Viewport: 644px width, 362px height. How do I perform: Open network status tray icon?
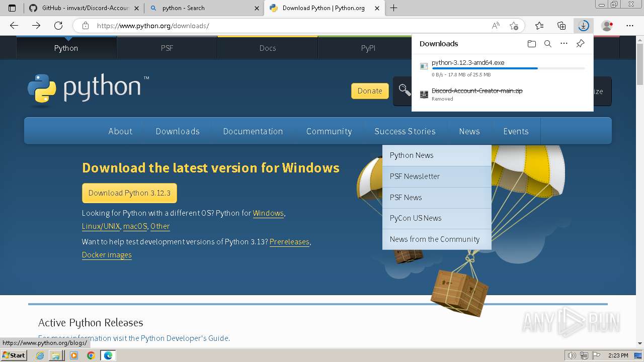click(585, 355)
